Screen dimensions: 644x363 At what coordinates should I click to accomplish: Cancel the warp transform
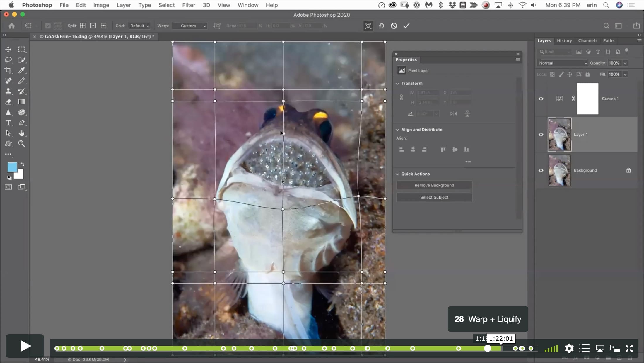tap(394, 26)
